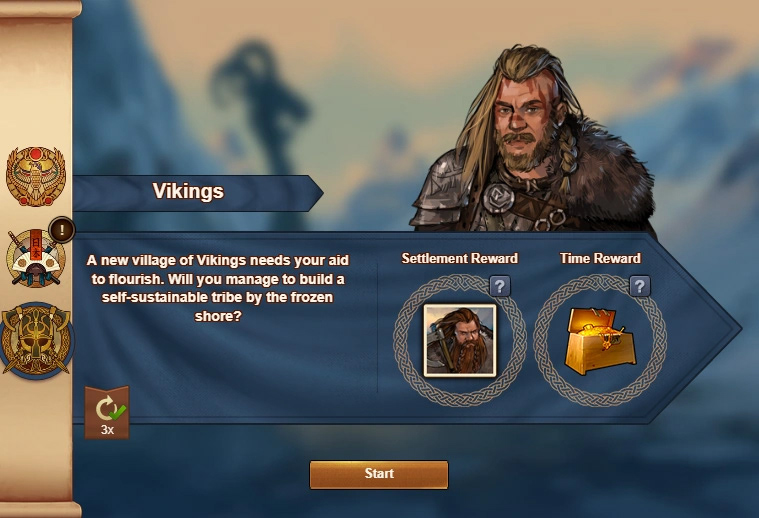Click the 3x repeat arrow icon
The width and height of the screenshot is (759, 518).
point(105,408)
